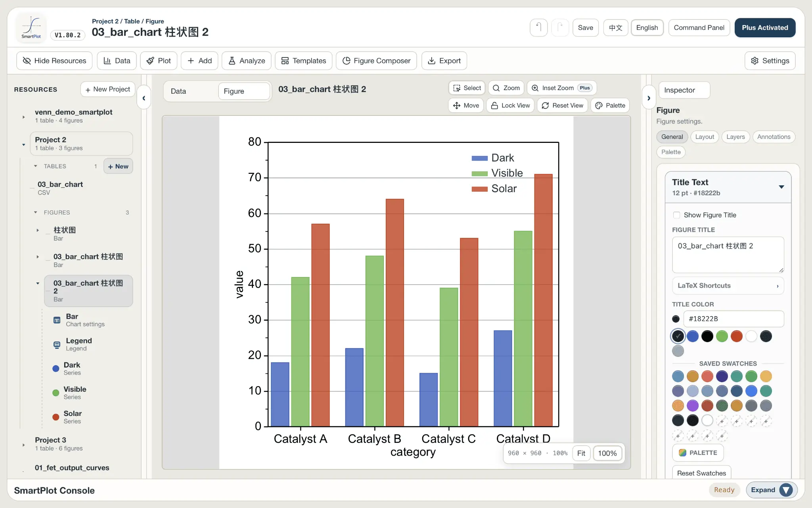Open the Command Panel
Screen dimensions: 812x508
[699, 27]
